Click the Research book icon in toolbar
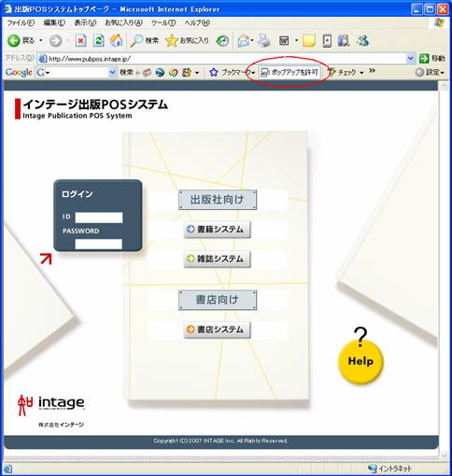 pyautogui.click(x=344, y=41)
